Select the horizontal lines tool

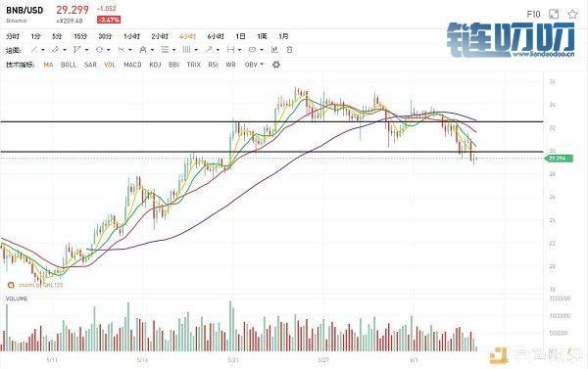click(x=165, y=50)
